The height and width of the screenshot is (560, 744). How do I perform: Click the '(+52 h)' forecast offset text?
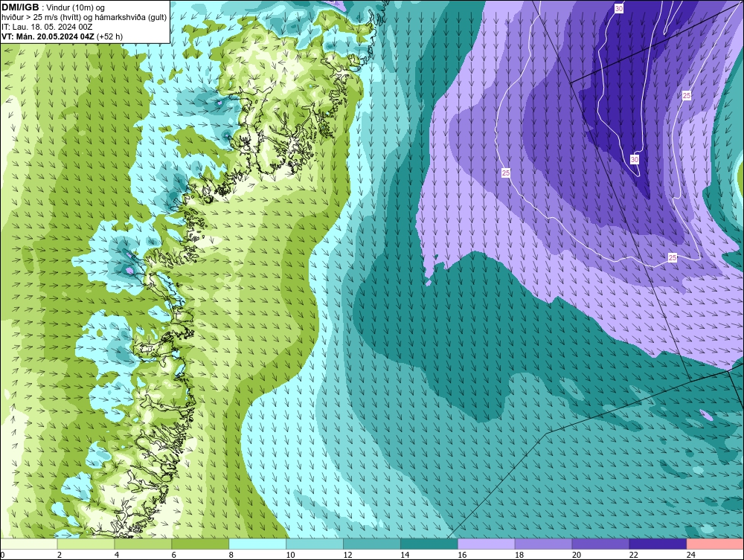[109, 36]
